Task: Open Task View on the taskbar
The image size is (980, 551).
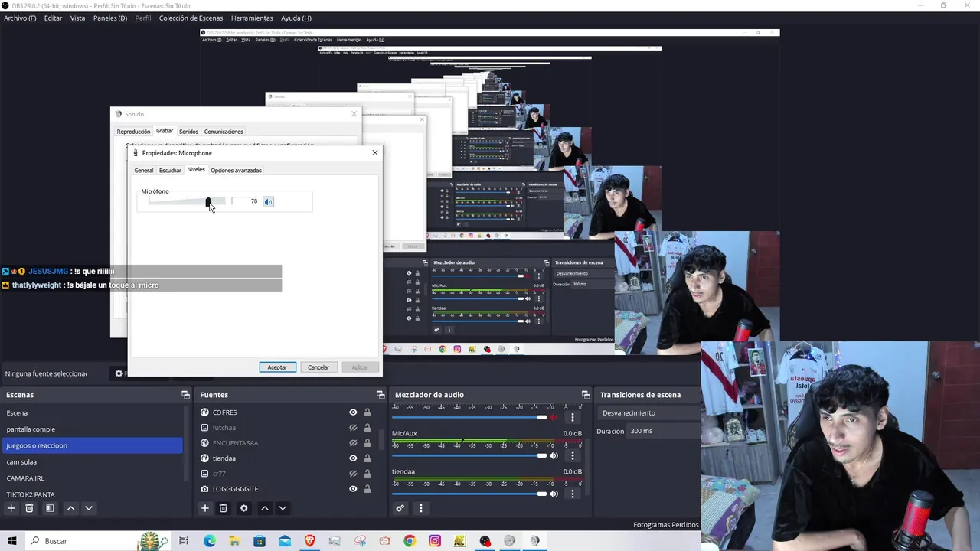Action: (184, 541)
